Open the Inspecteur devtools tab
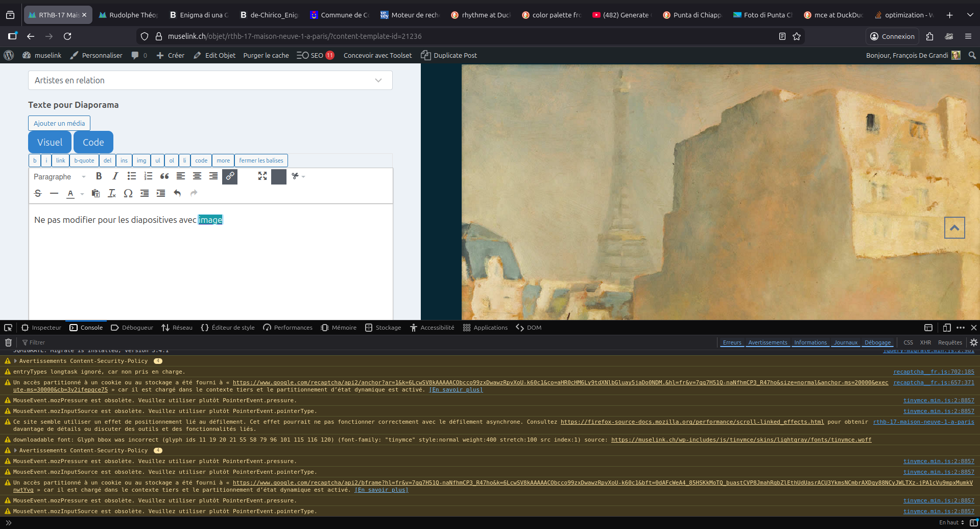Image resolution: width=980 pixels, height=529 pixels. 41,328
